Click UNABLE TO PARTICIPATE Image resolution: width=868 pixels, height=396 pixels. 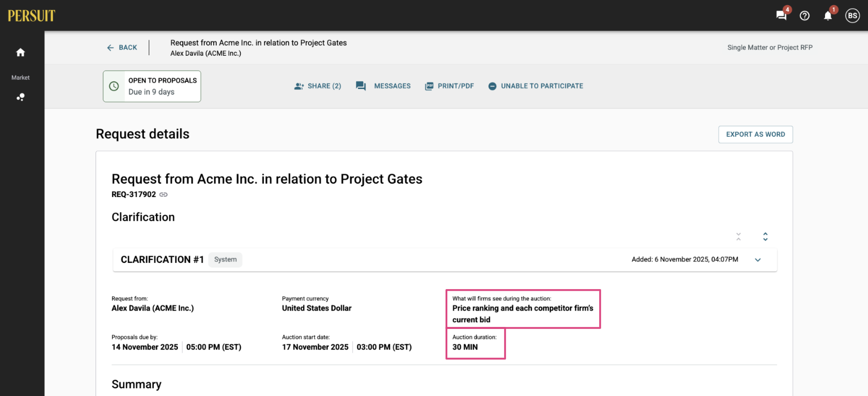point(536,86)
